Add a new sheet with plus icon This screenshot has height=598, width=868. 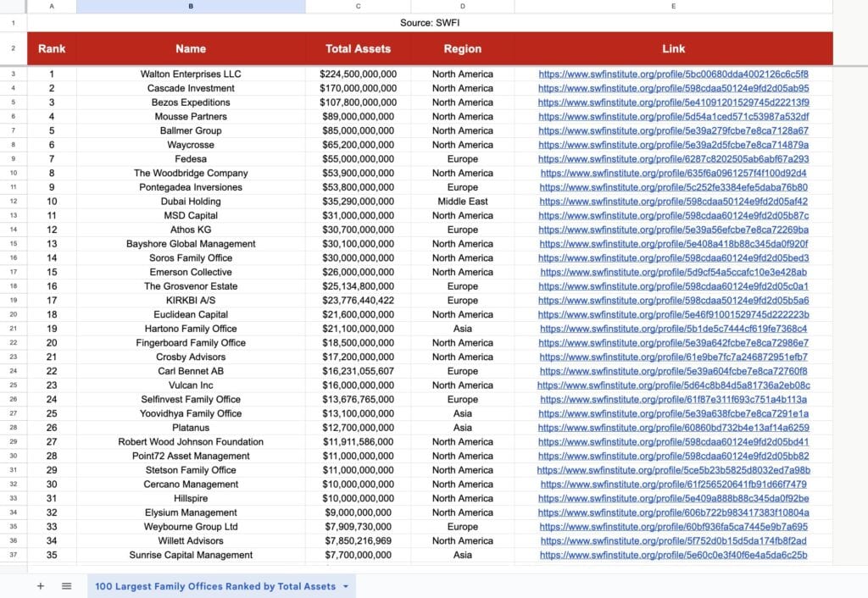pos(40,586)
